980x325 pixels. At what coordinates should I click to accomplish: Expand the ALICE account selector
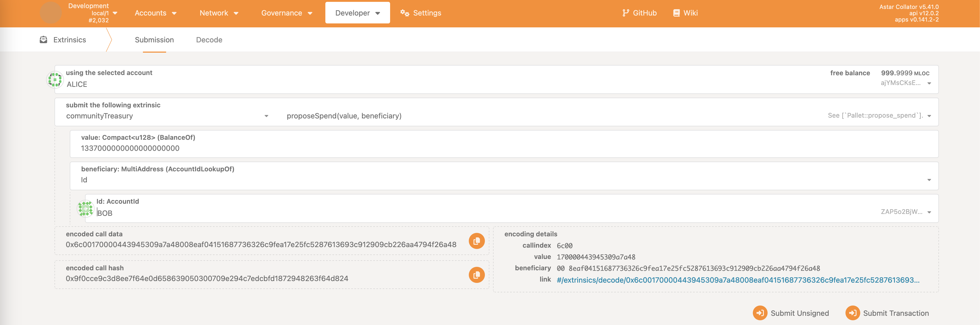point(929,83)
